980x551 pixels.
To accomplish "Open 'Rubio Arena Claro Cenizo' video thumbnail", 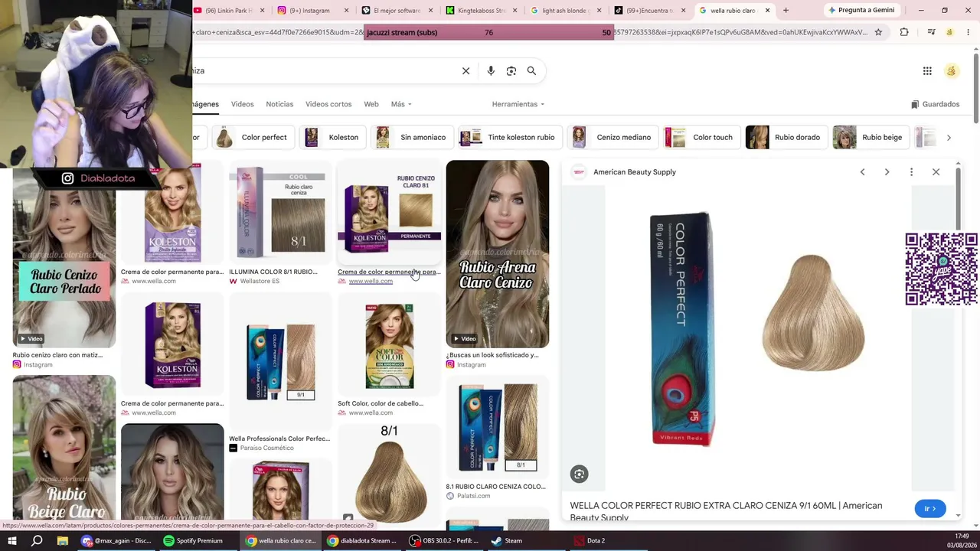I will point(498,254).
